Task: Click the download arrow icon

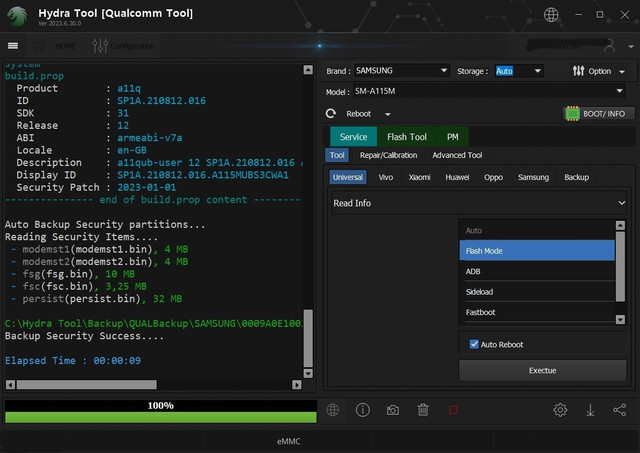Action: (590, 410)
